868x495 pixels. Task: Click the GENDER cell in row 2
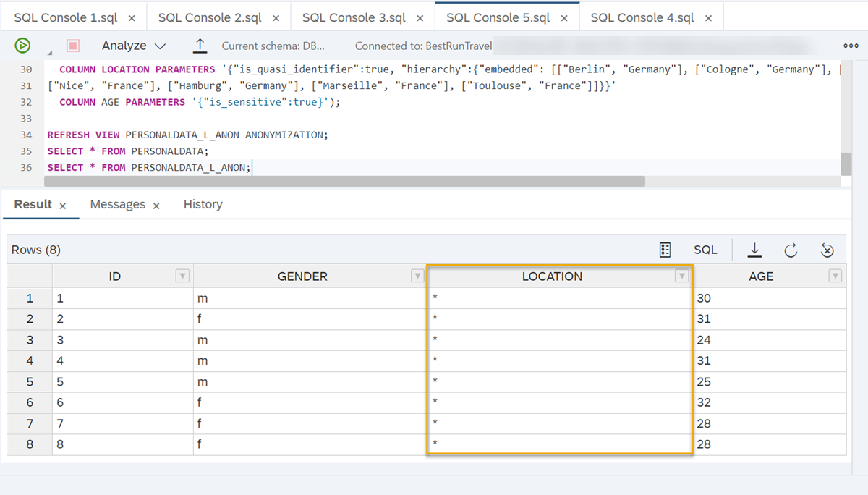pyautogui.click(x=310, y=319)
